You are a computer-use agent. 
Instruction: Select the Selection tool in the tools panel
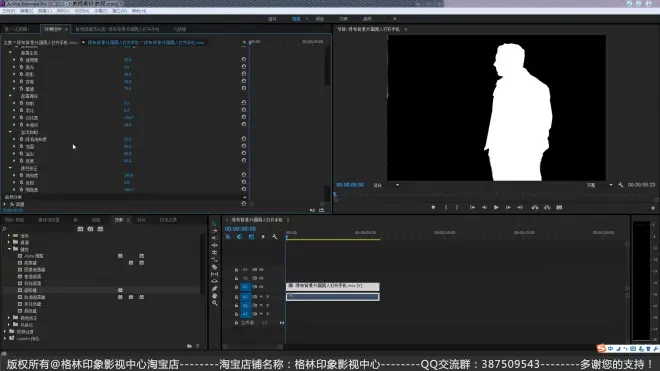214,224
